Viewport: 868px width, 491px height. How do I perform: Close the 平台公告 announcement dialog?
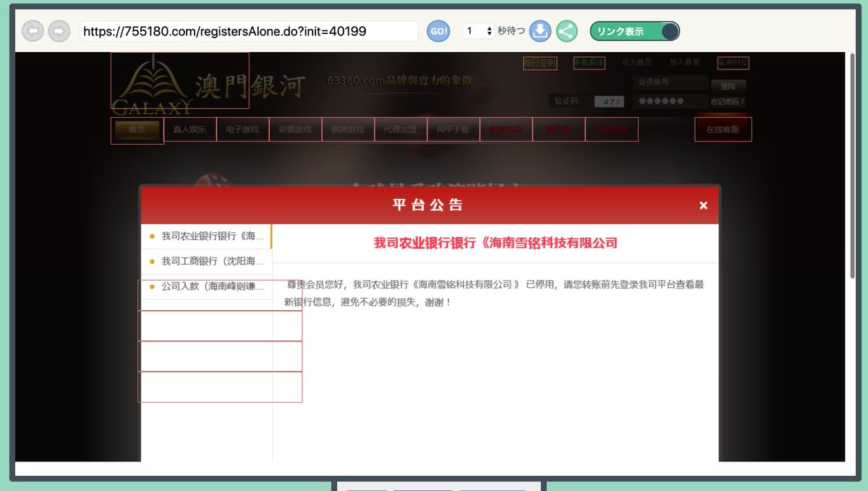point(703,205)
